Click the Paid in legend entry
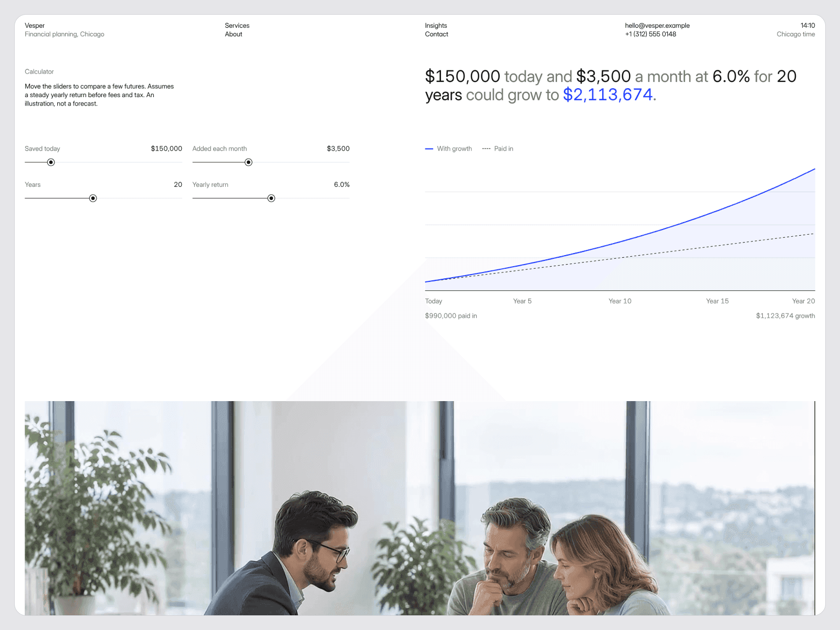Viewport: 840px width, 630px height. pyautogui.click(x=498, y=149)
